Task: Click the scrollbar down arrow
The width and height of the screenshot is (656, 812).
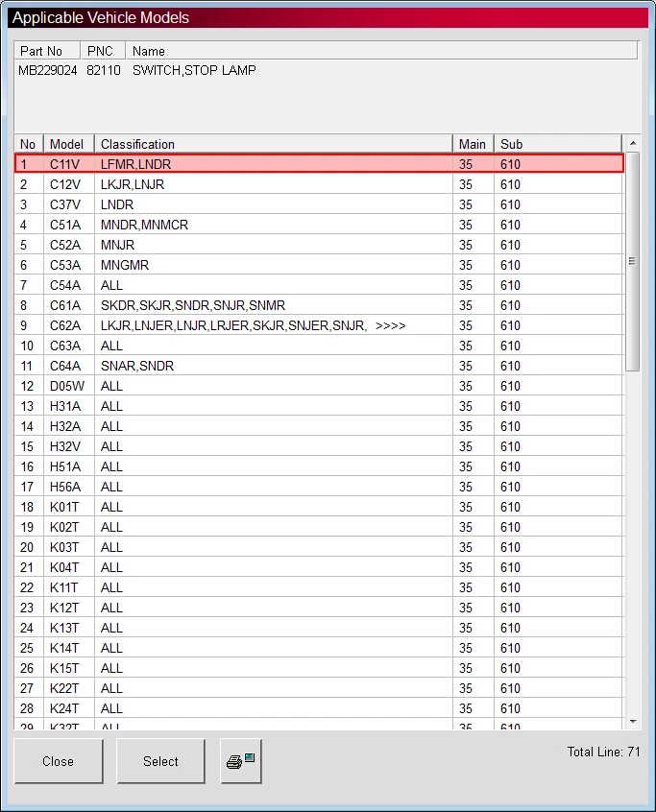Action: pyautogui.click(x=633, y=722)
